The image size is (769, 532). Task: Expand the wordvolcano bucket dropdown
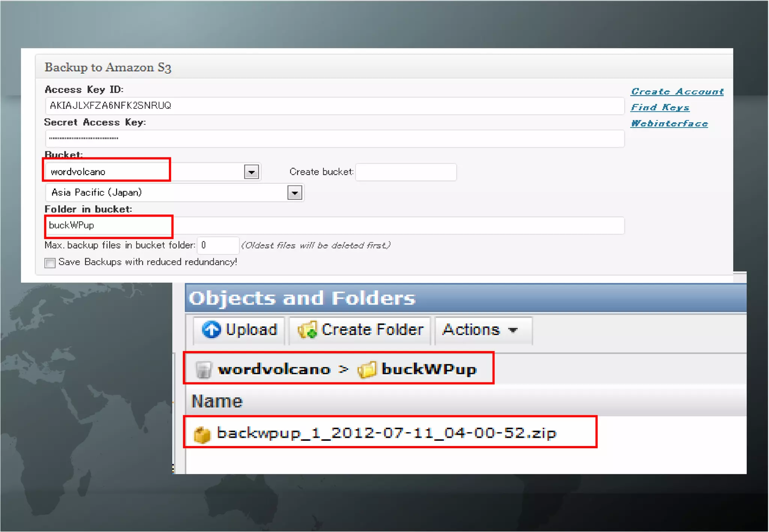coord(251,172)
